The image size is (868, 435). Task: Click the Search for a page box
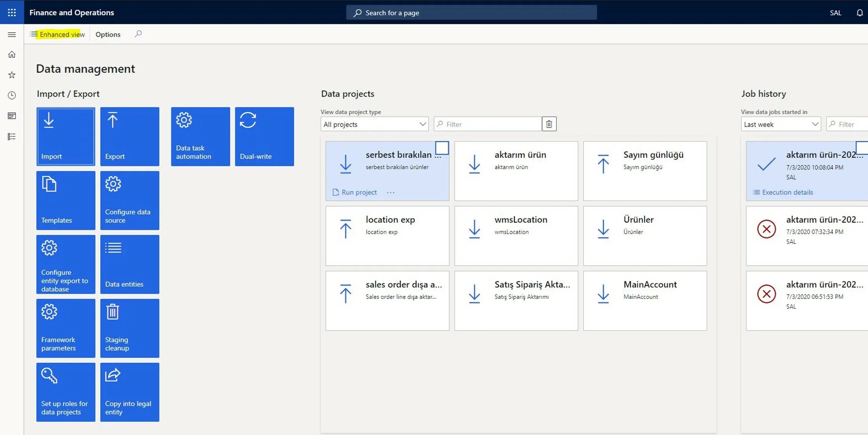click(x=471, y=13)
